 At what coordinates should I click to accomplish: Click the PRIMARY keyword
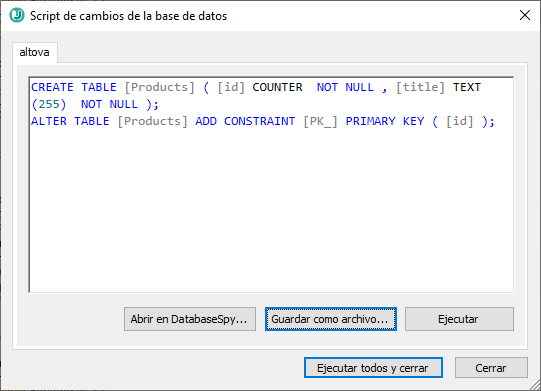(371, 121)
